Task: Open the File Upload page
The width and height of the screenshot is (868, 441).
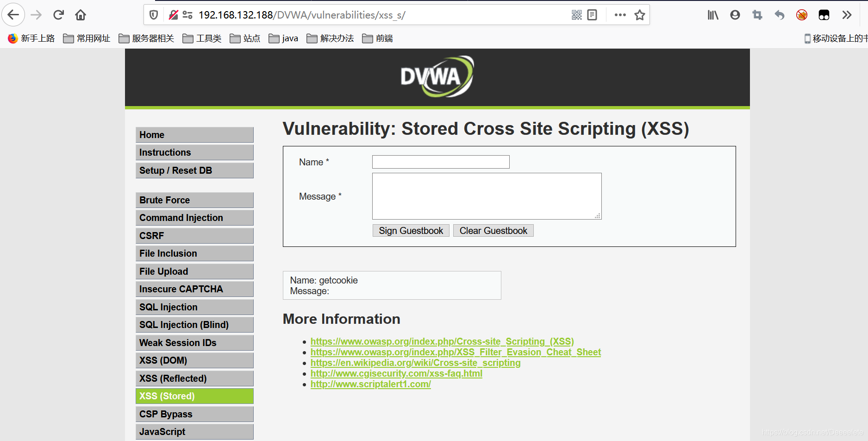Action: (x=194, y=271)
